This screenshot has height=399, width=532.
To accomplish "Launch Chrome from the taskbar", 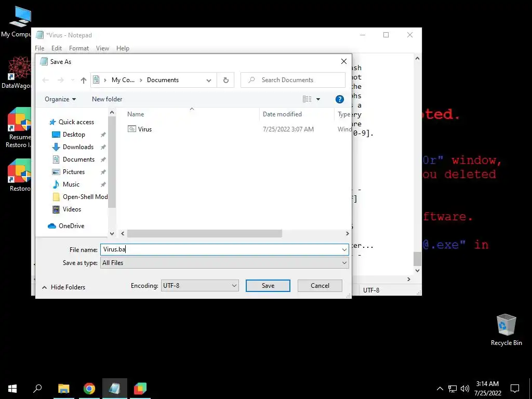I will point(89,389).
